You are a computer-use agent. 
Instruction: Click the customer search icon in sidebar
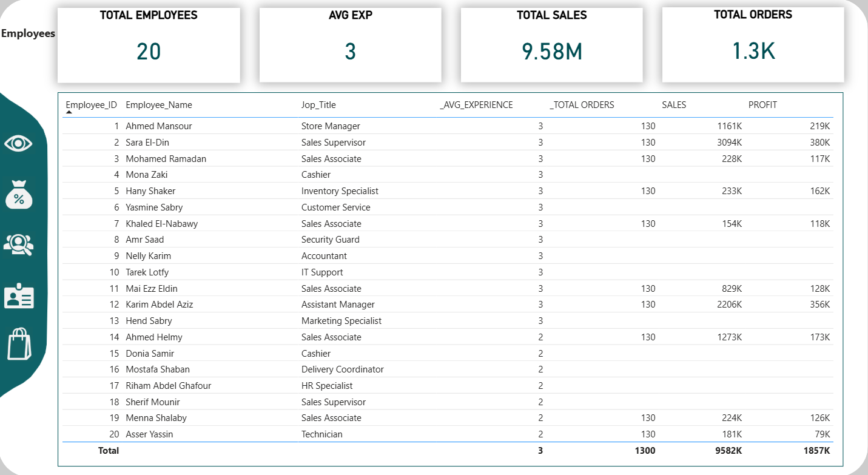pos(19,245)
